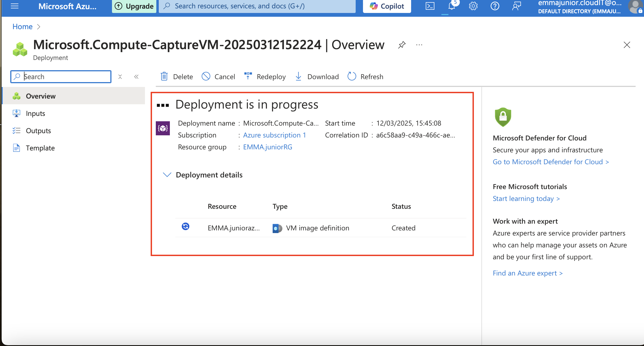Click the user avatar picture
This screenshot has height=346, width=644.
636,6
